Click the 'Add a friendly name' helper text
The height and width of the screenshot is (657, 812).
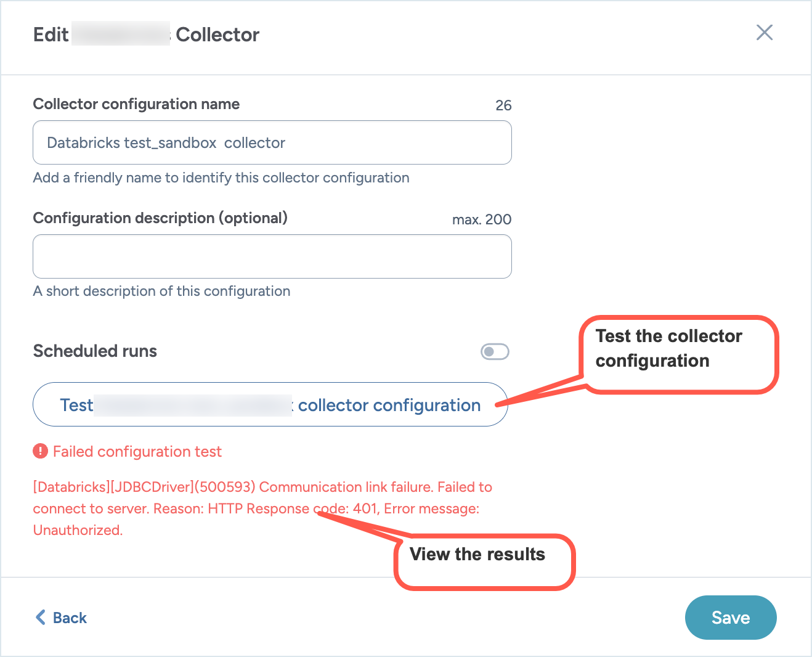click(x=221, y=178)
